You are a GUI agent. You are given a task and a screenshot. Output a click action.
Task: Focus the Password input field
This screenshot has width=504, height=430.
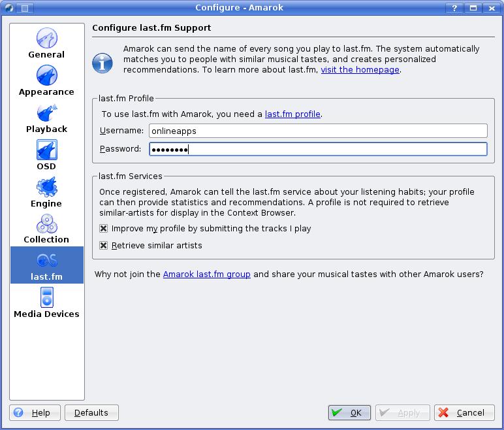(x=318, y=150)
